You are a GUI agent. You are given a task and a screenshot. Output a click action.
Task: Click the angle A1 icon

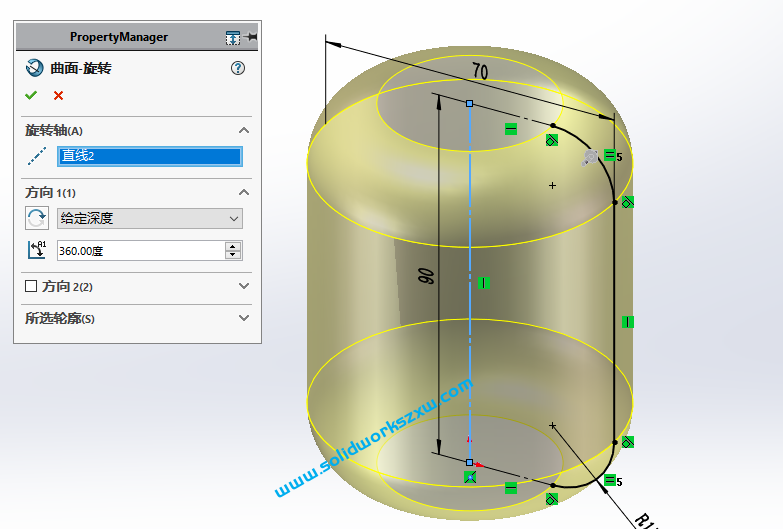(x=37, y=250)
